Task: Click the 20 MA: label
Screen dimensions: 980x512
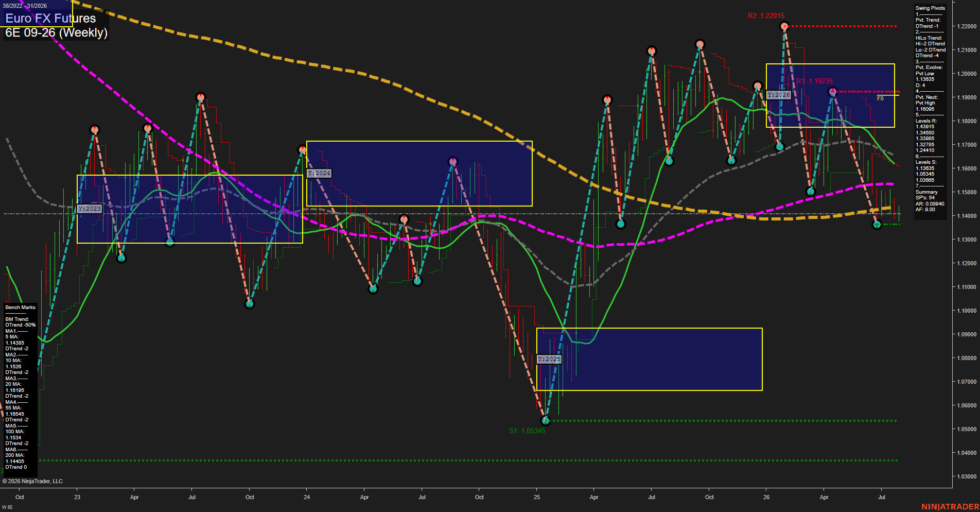Action: click(13, 384)
